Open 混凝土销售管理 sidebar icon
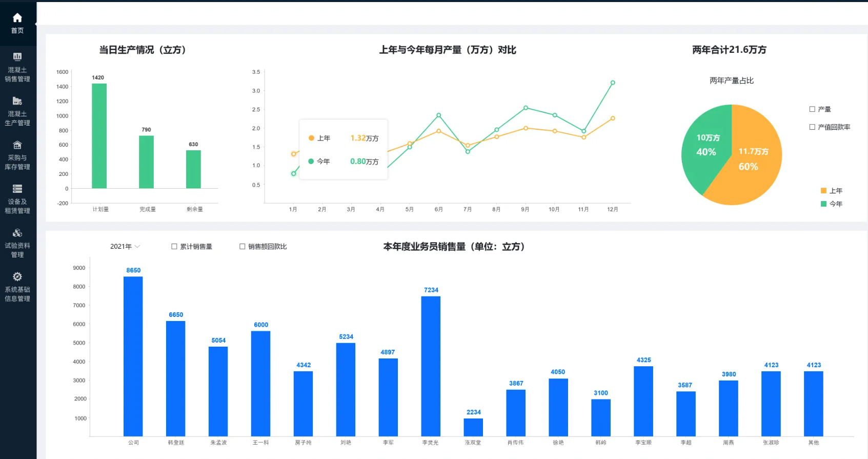This screenshot has height=459, width=868. (17, 56)
